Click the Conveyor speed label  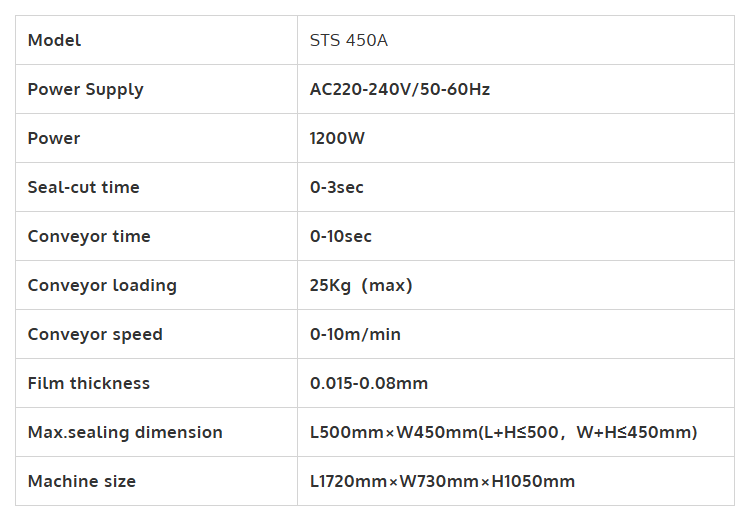[x=95, y=335]
